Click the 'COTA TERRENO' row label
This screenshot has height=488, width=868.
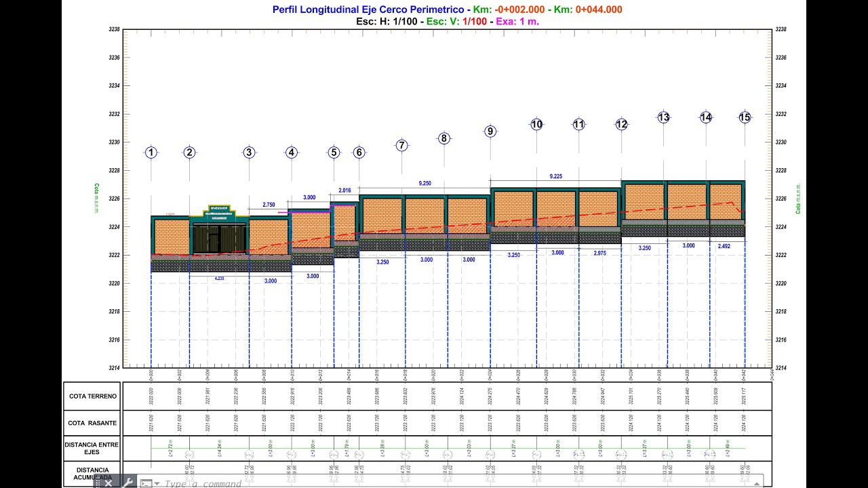93,396
